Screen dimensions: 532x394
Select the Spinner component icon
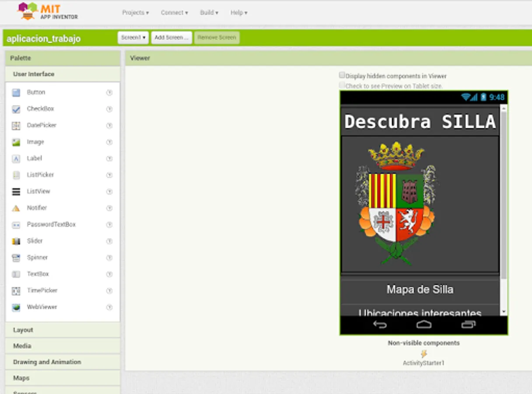click(x=16, y=258)
